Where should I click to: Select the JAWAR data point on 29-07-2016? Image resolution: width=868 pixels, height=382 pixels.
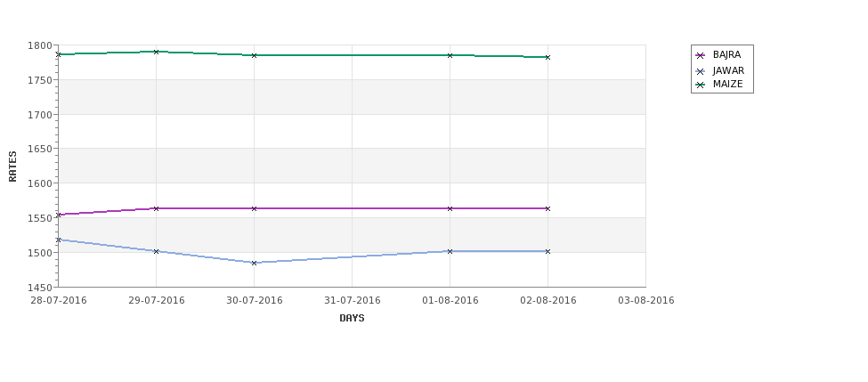coord(156,251)
